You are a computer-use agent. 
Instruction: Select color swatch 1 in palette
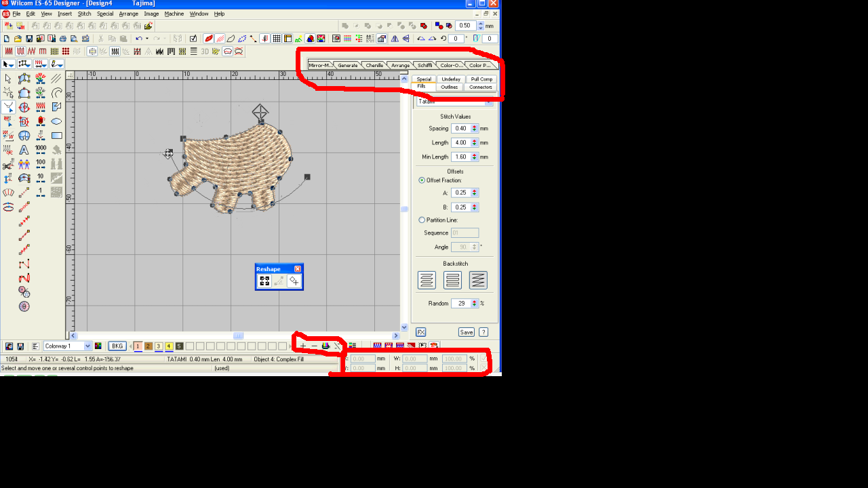[x=138, y=346]
